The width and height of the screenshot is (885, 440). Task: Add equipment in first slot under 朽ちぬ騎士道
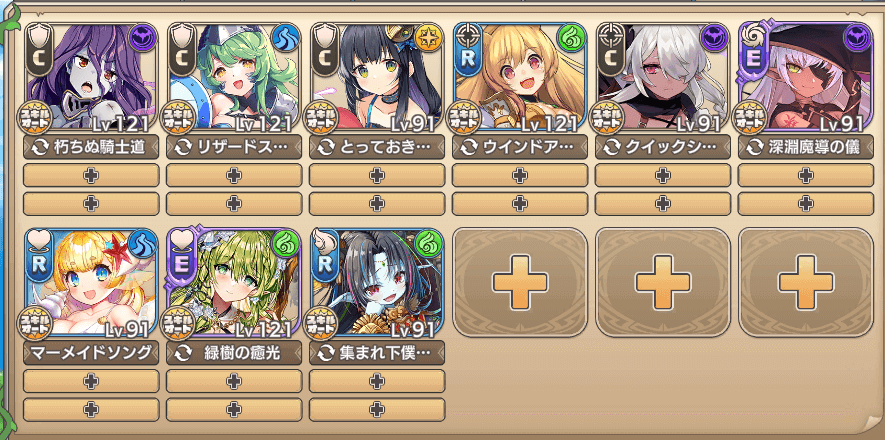[x=91, y=175]
